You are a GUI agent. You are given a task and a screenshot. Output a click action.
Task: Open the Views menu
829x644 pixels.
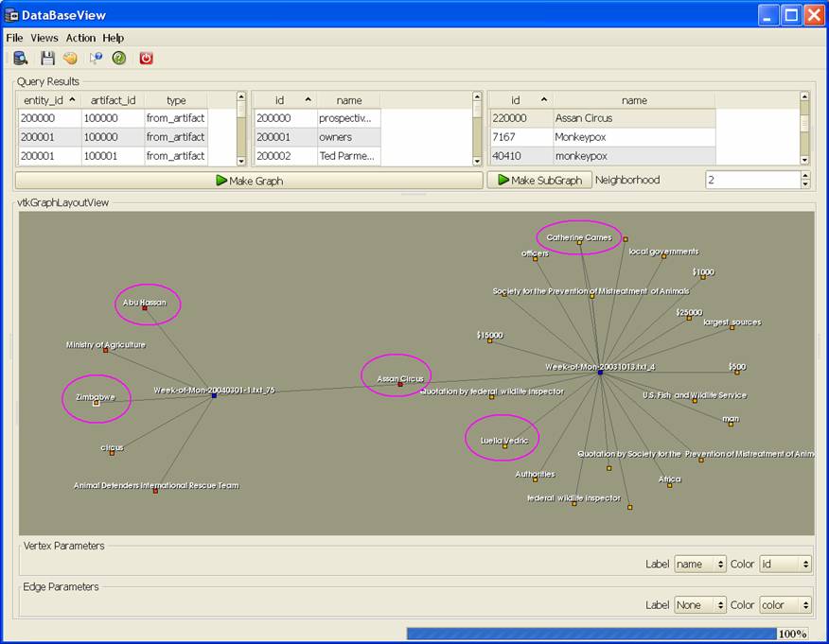[44, 38]
